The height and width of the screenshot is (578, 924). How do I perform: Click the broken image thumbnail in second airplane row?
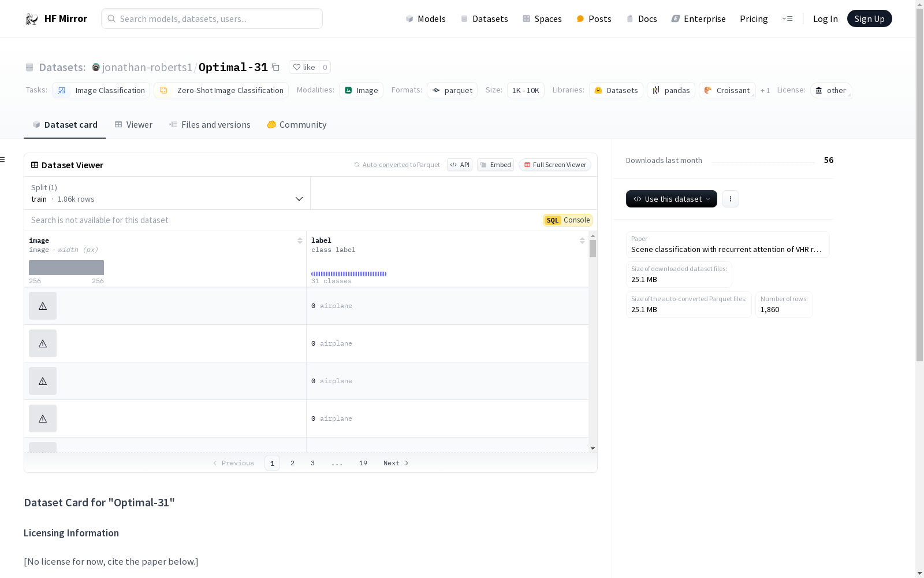point(43,343)
